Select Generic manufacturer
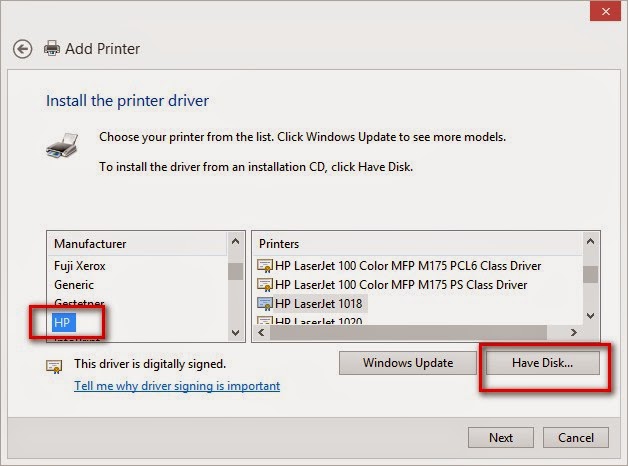Screen dimensions: 628x466 tap(74, 285)
